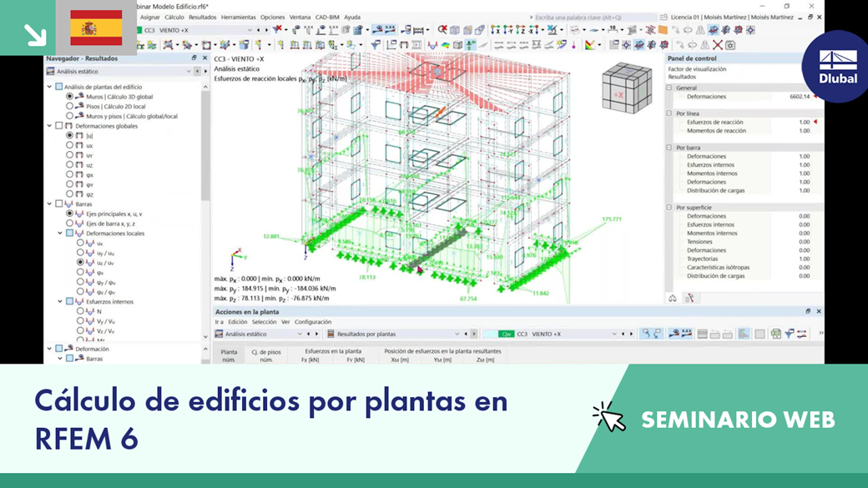Select the view in Z direction icon
This screenshot has width=868, height=488.
tap(520, 30)
